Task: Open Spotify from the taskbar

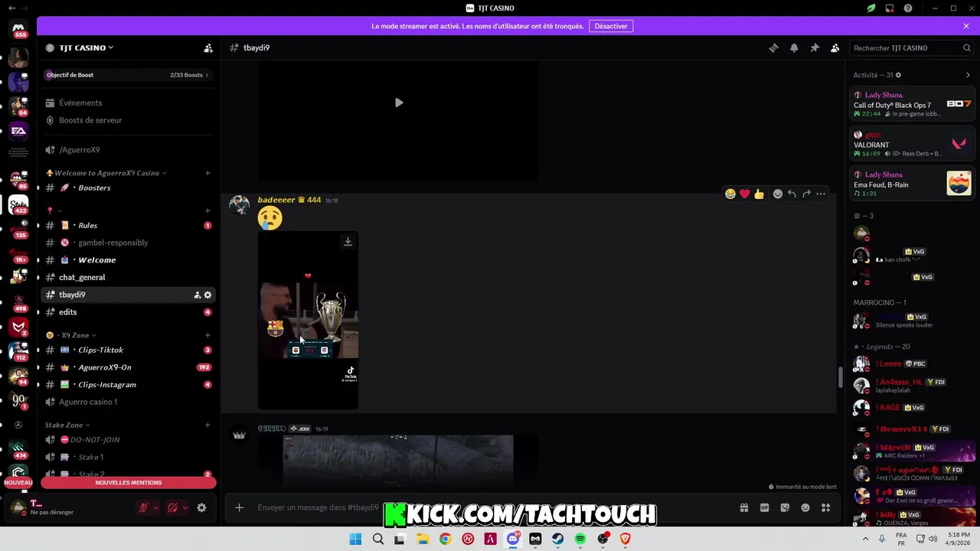Action: click(580, 540)
